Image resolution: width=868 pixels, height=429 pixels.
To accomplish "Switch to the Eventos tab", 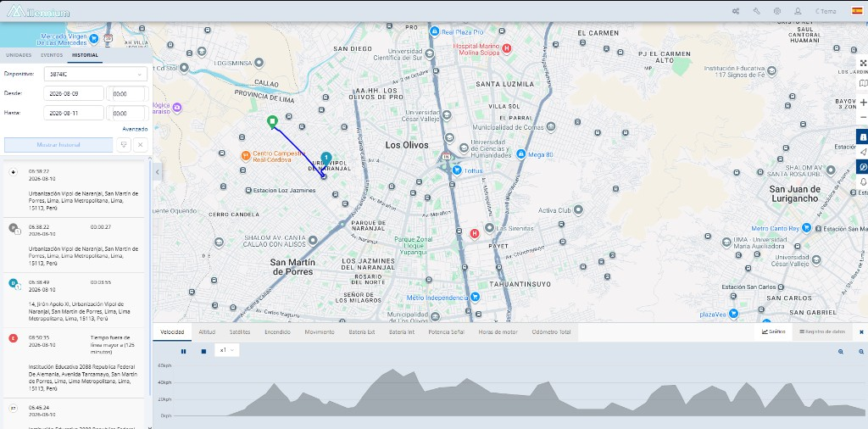I will click(52, 55).
